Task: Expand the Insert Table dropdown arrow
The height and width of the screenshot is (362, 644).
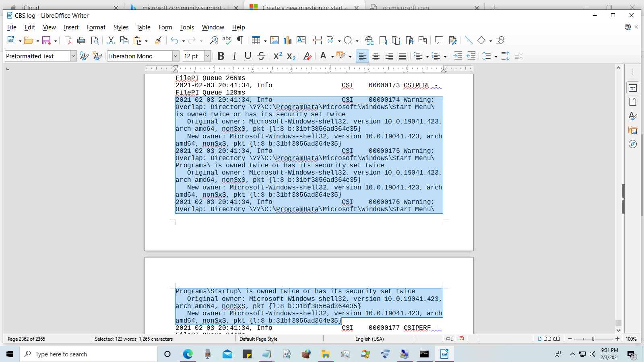Action: [265, 41]
